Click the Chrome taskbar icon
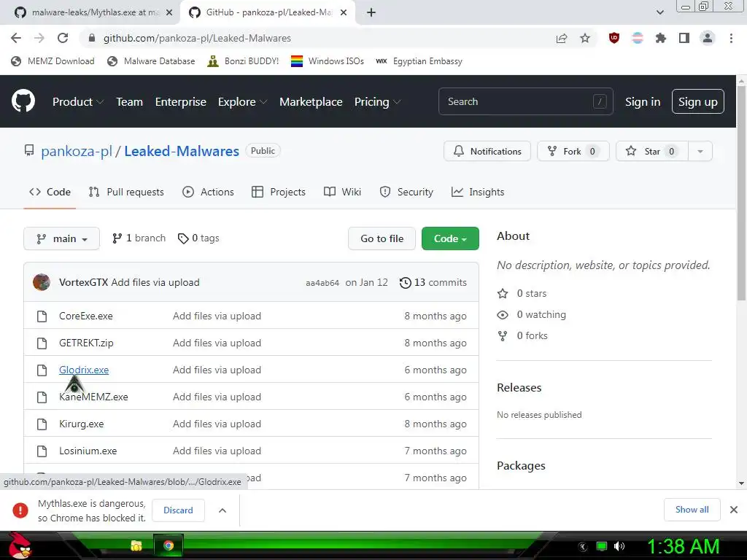Viewport: 747px width, 560px height. 169,545
